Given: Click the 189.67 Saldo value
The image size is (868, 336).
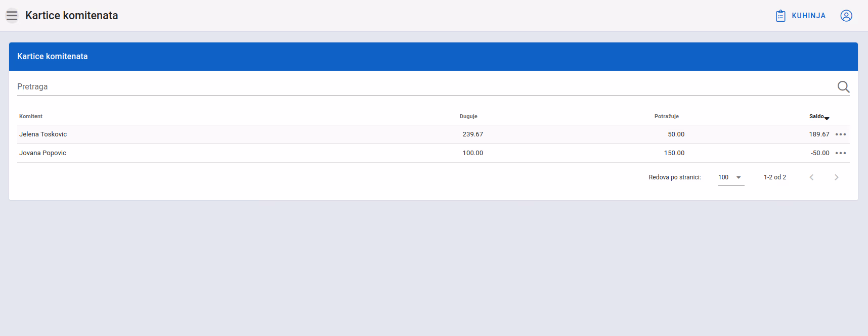Looking at the screenshot, I should pyautogui.click(x=819, y=134).
